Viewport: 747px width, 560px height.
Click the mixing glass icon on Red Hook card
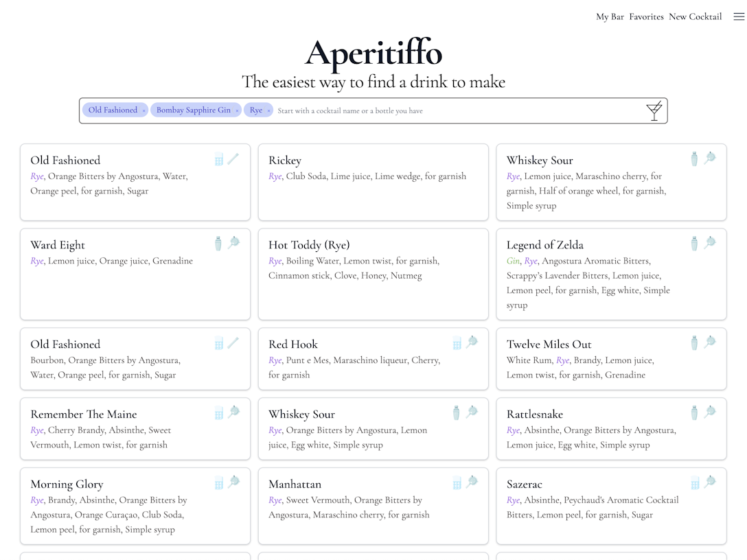pyautogui.click(x=457, y=343)
